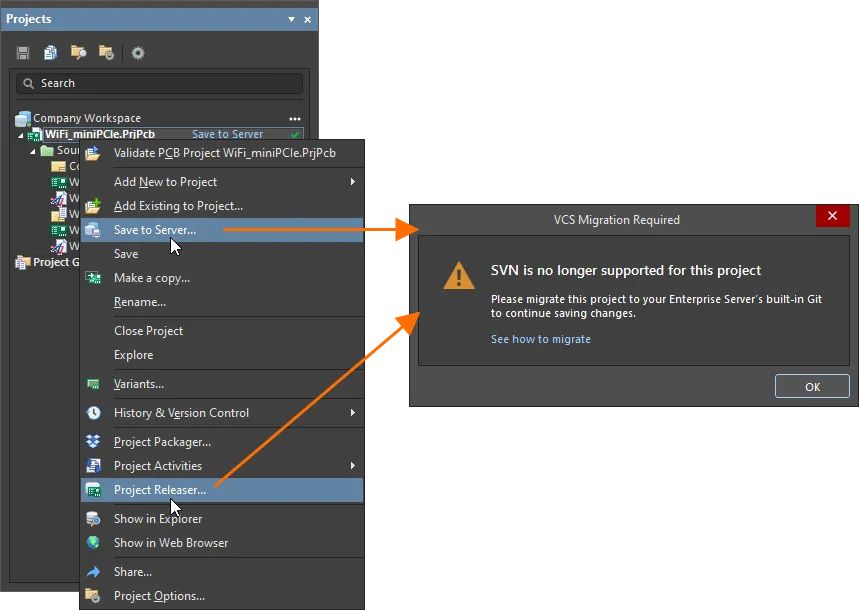This screenshot has height=610, width=859.
Task: Choose Validate PCB Project menu entry
Action: [224, 153]
